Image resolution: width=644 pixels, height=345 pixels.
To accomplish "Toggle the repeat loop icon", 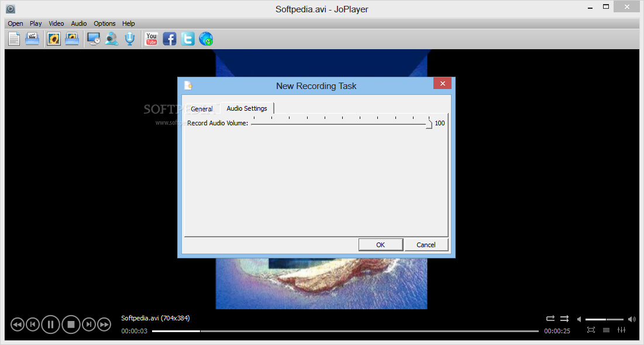I will click(550, 319).
